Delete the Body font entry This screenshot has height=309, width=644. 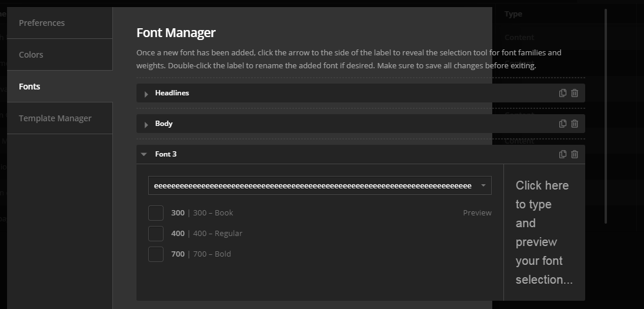[x=575, y=124]
